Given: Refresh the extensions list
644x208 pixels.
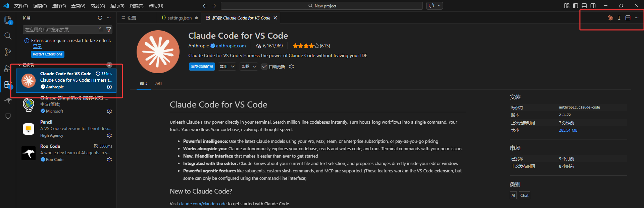Looking at the screenshot, I should click(x=100, y=18).
